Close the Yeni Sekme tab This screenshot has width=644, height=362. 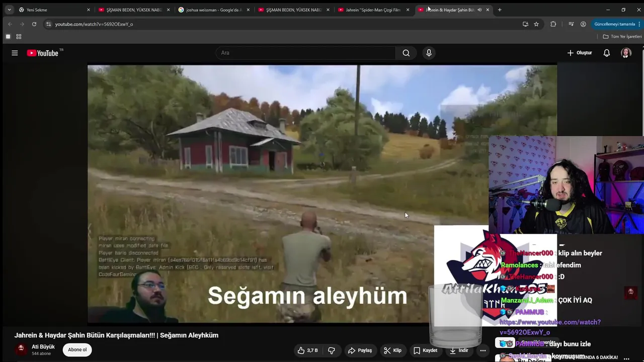coord(89,10)
